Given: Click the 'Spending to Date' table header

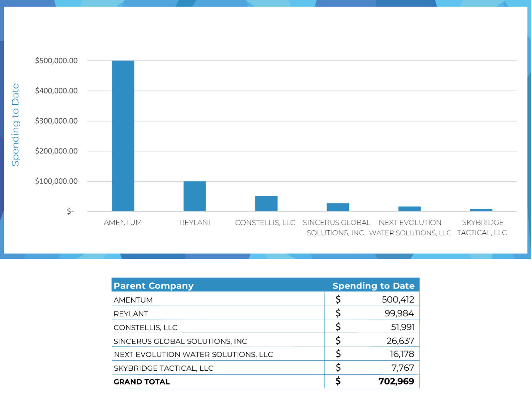Looking at the screenshot, I should 373,286.
